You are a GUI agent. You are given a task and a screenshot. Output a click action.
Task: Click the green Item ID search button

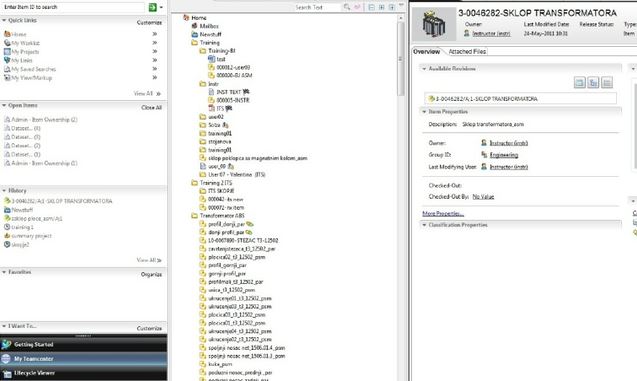(152, 7)
